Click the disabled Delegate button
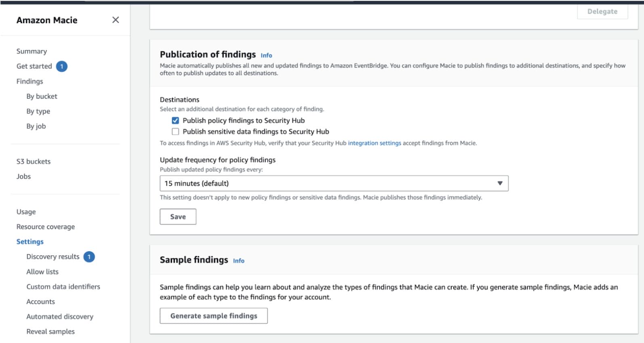Viewport: 644px width, 343px height. click(x=602, y=11)
